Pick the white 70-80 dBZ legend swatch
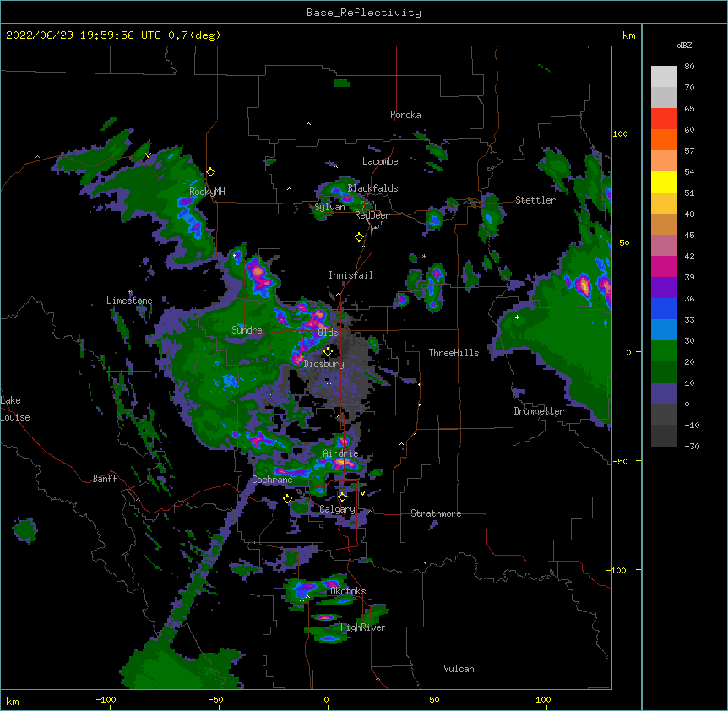 tap(664, 77)
